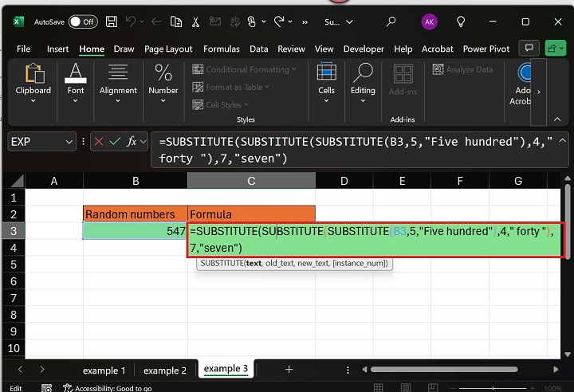This screenshot has height=392, width=574.
Task: Click the Insert Function fx icon
Action: 132,142
